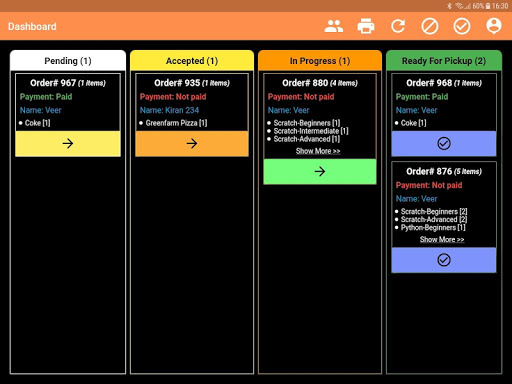This screenshot has width=512, height=384.
Task: Select 'Greenfarm Pizza [1]' item
Action: (176, 123)
